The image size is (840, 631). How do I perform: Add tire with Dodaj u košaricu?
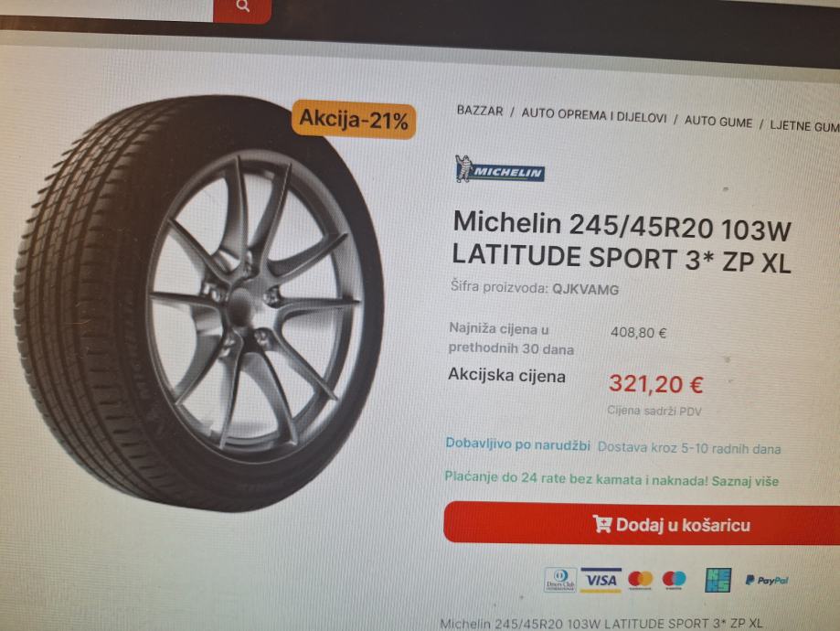(642, 523)
